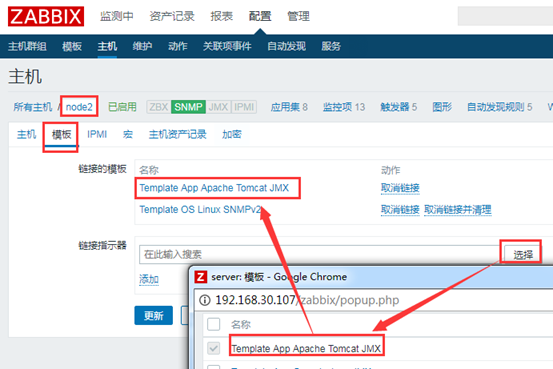Unlink Template App Apache Tomcat JMX via 取消链接
This screenshot has width=553, height=369.
400,188
